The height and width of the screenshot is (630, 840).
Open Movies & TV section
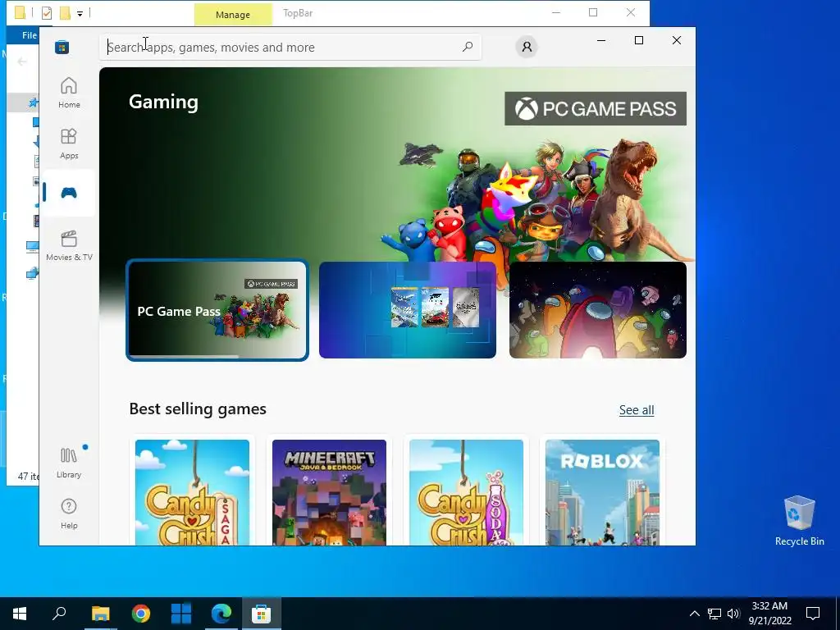(69, 245)
